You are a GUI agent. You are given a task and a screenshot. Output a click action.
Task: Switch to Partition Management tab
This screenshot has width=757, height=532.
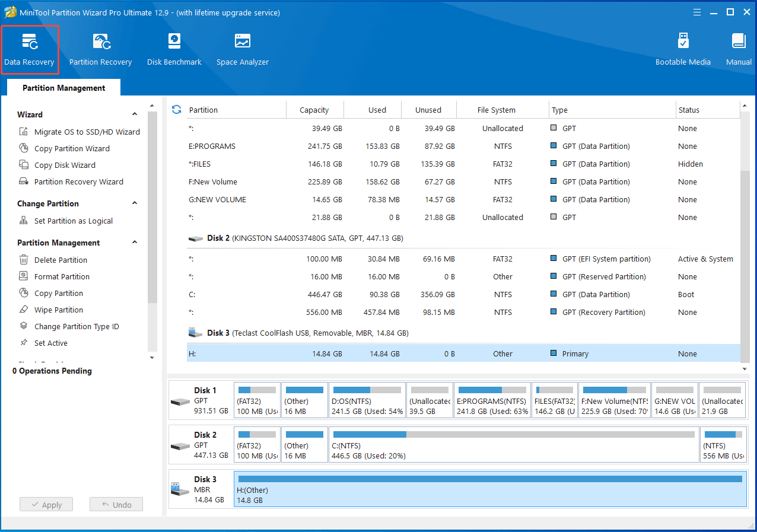(63, 88)
